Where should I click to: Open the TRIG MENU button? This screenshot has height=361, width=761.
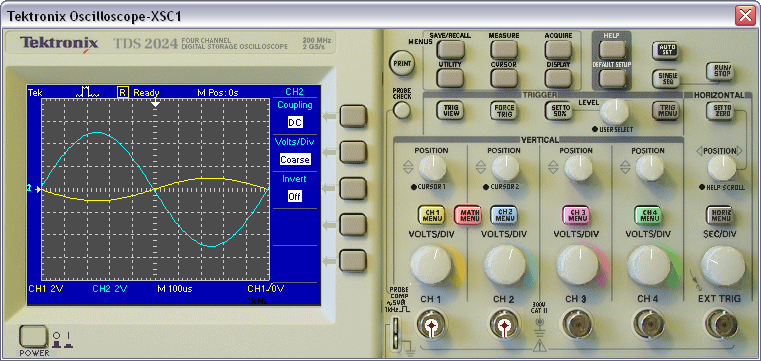(666, 110)
